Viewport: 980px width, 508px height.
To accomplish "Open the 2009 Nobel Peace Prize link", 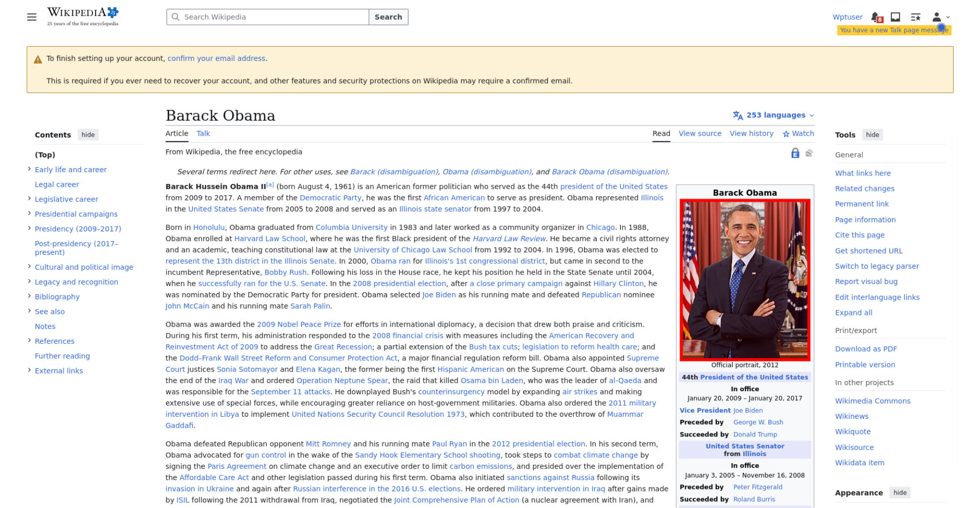I will (298, 325).
